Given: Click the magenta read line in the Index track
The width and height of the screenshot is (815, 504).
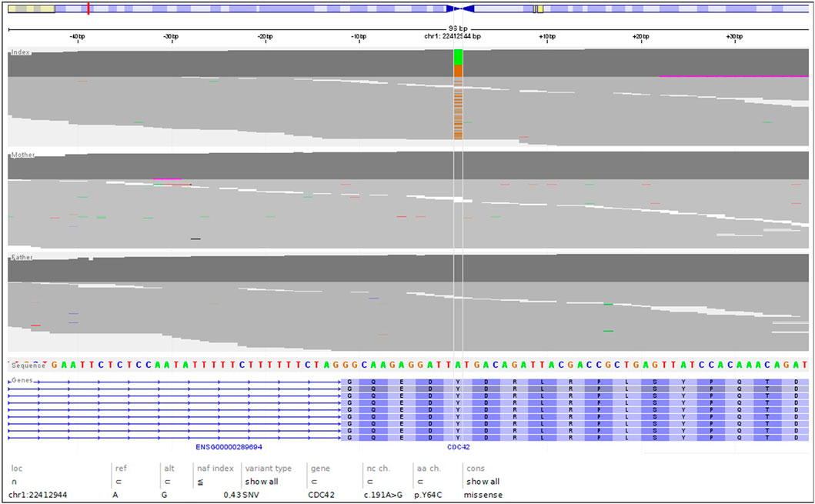Looking at the screenshot, I should pos(734,76).
